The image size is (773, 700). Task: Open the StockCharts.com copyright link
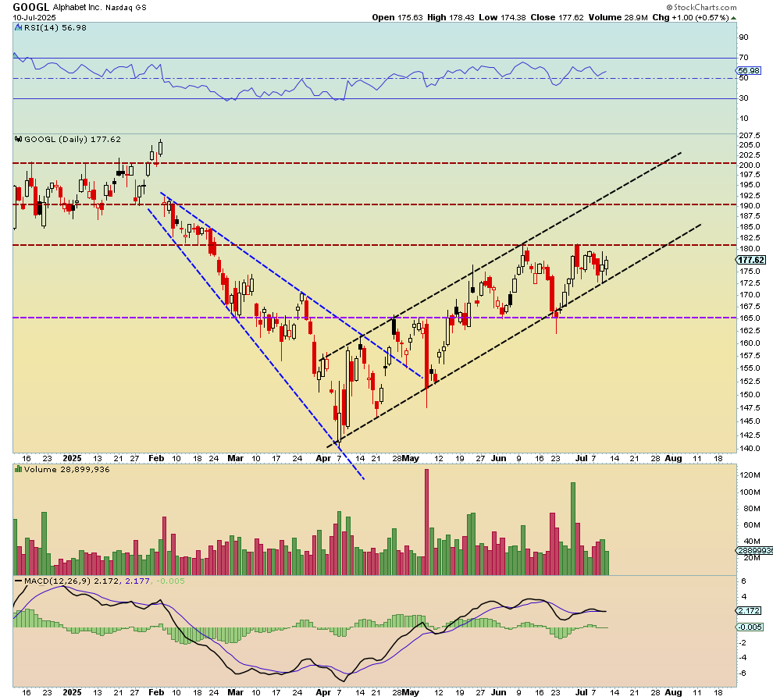(701, 7)
